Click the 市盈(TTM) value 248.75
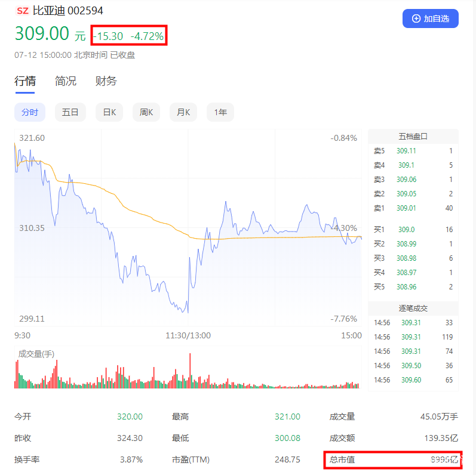Screen dimensions: 476x475 click(287, 459)
